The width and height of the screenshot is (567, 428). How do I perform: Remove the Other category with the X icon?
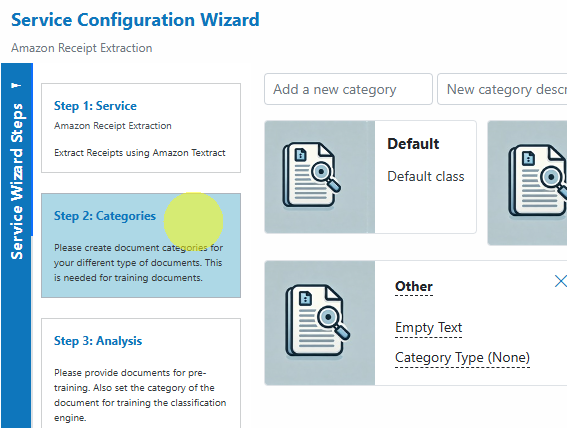pos(561,281)
